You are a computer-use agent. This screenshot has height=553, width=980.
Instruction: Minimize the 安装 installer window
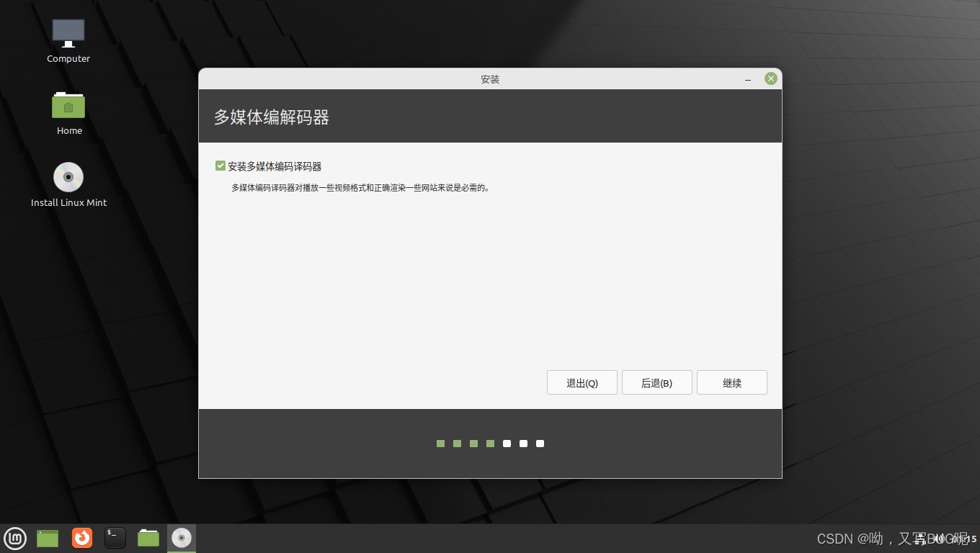click(x=749, y=79)
